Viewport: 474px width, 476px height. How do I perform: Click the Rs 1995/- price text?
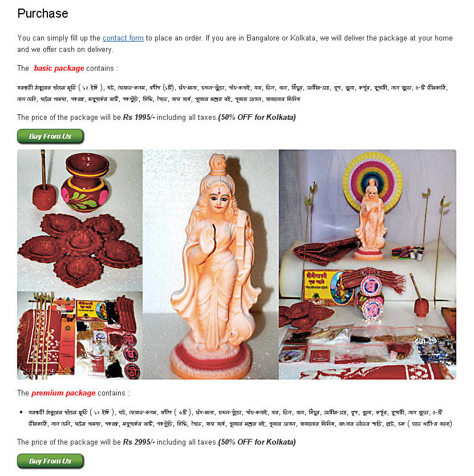(139, 118)
